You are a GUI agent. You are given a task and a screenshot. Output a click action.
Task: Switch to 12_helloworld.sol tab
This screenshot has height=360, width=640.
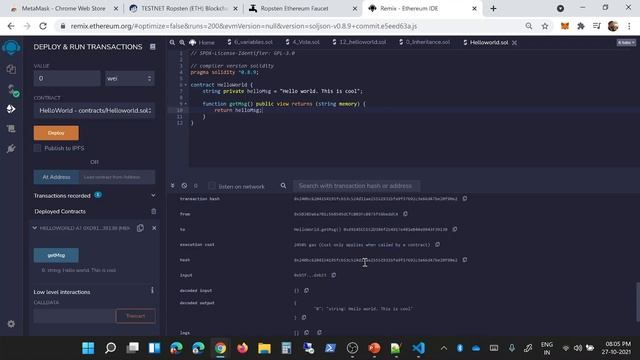pyautogui.click(x=359, y=42)
